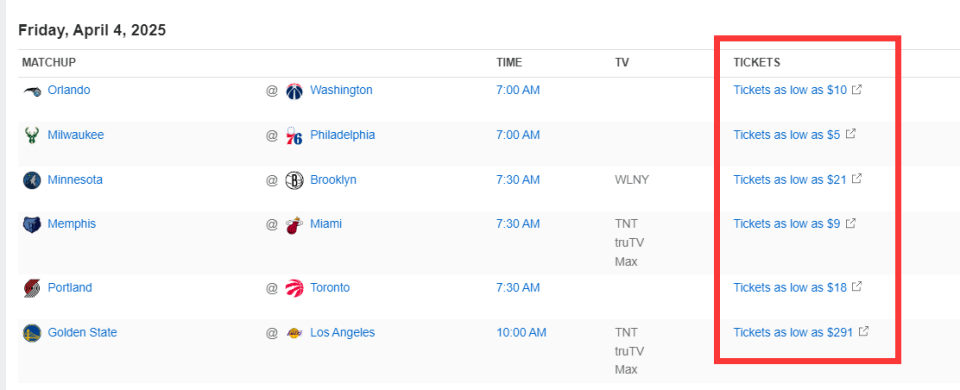Viewport: 960px width, 390px height.
Task: Click the Brooklyn Nets logo icon
Action: [x=294, y=181]
